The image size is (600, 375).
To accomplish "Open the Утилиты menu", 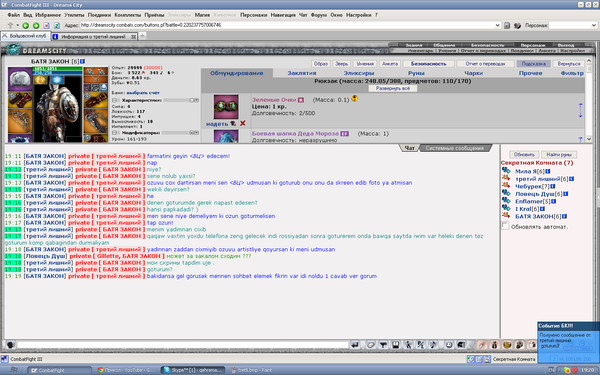I will (74, 15).
